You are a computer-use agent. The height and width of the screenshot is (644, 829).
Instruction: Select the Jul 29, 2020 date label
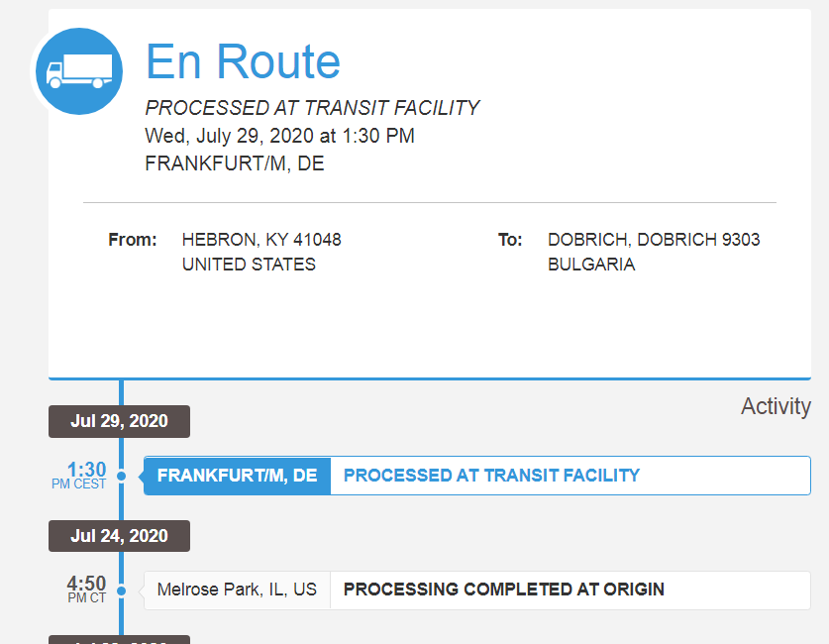tap(119, 421)
